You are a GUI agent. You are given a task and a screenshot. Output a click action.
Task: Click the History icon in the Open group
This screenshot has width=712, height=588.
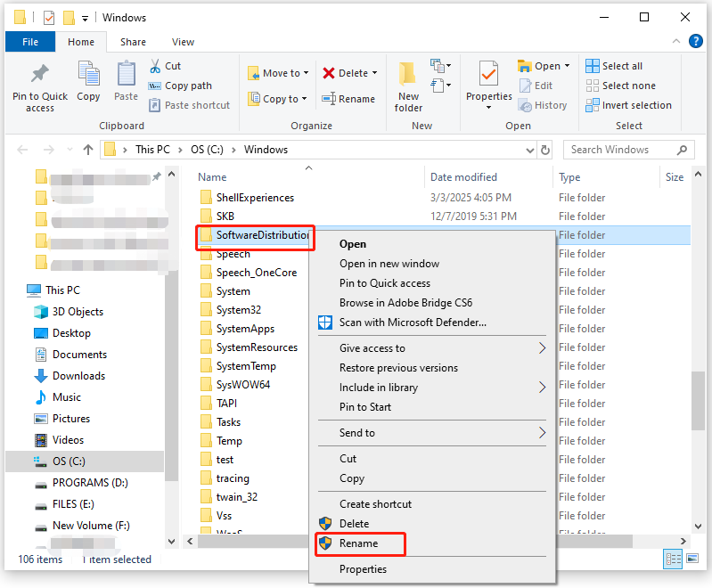coord(525,105)
